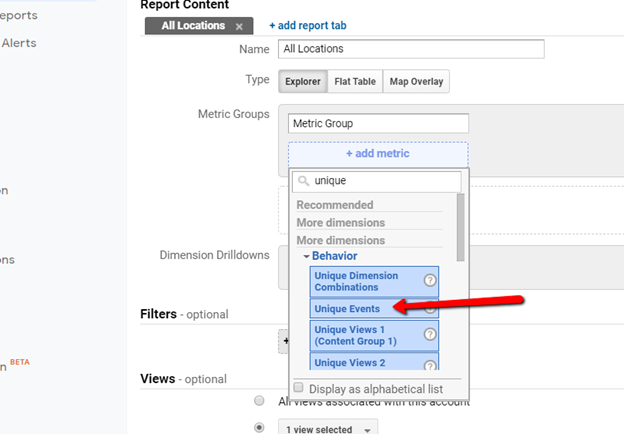624x434 pixels.
Task: Click the metric list scrollbar
Action: [x=460, y=227]
